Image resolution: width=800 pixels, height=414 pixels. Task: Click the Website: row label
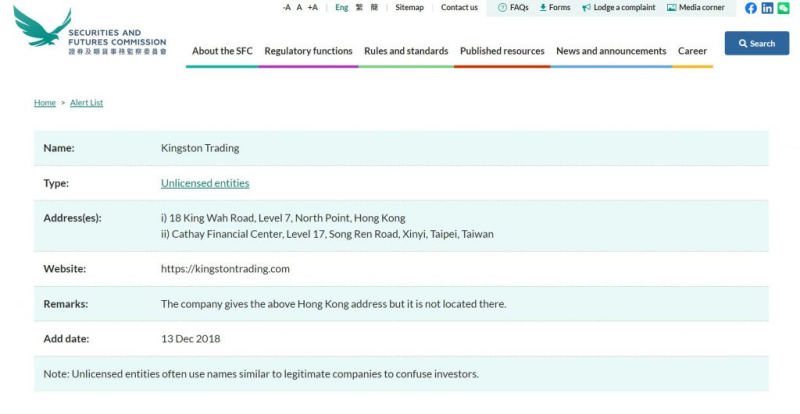pos(65,269)
